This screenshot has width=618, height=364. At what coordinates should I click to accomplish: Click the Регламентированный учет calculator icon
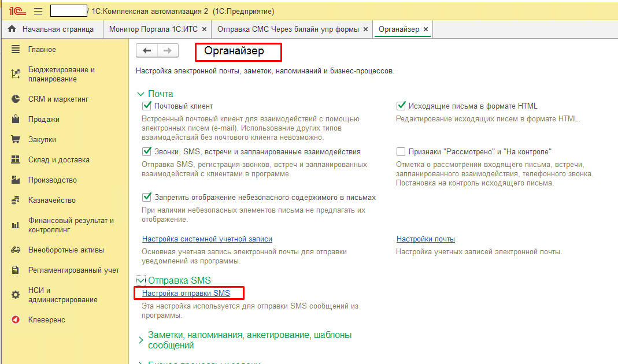click(16, 270)
